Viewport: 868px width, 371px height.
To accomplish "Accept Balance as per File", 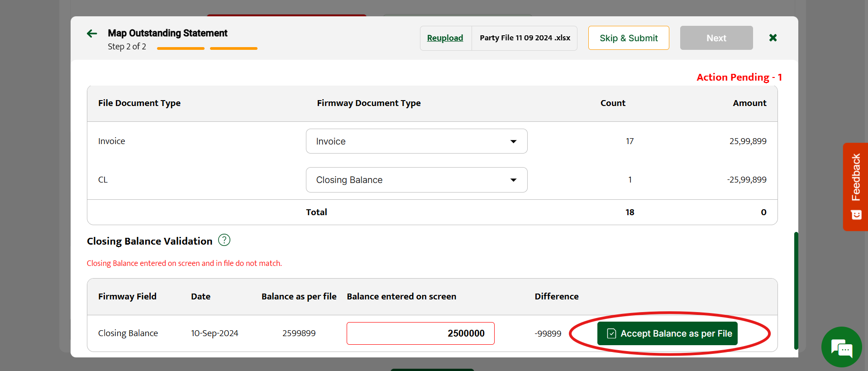I will click(x=667, y=333).
